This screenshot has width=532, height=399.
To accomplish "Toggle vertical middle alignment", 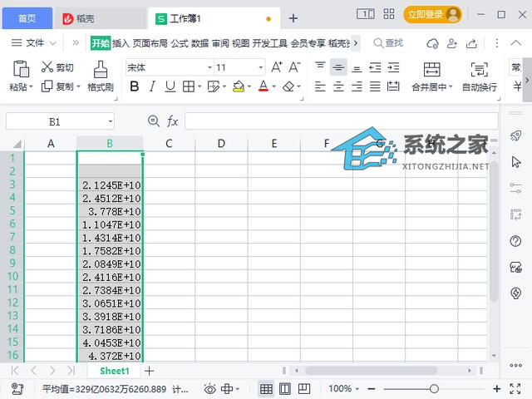I will [x=338, y=67].
